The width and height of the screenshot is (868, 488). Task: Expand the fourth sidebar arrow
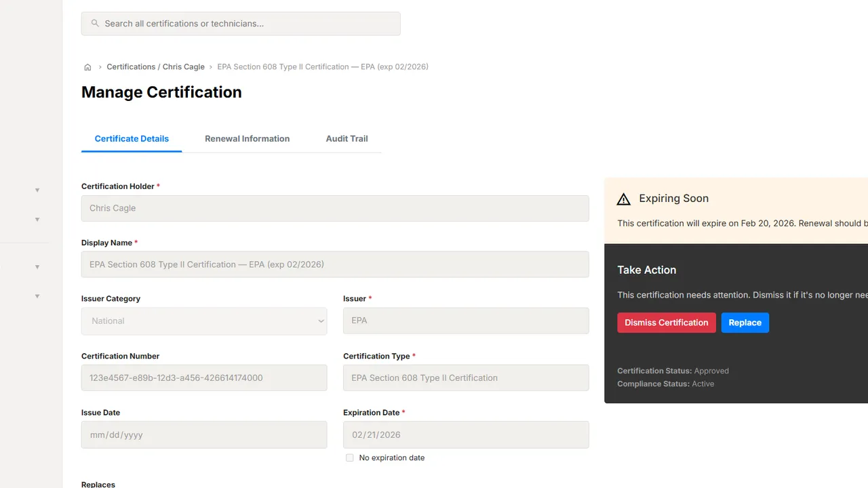(x=37, y=296)
